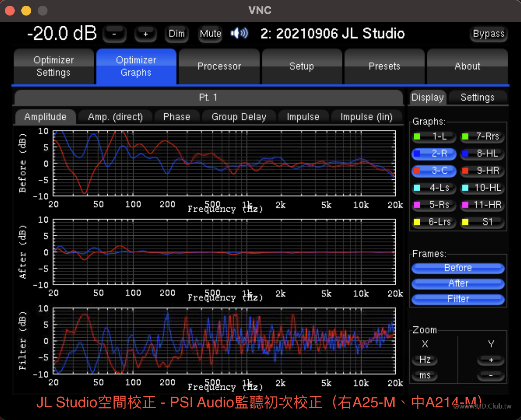This screenshot has height=420, width=521.
Task: Hide the Before frame
Action: (458, 268)
